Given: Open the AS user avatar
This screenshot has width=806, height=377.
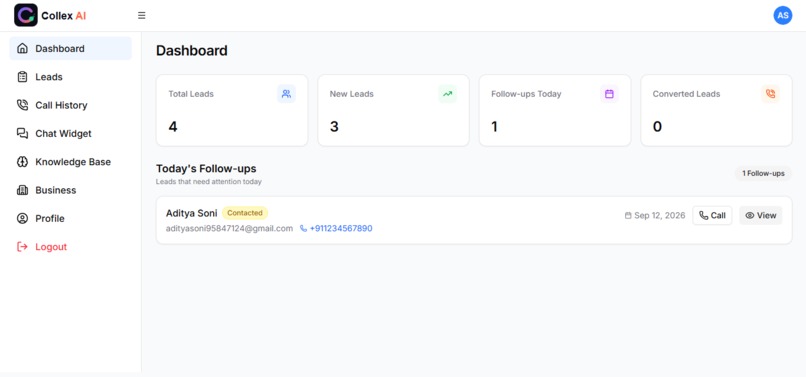Looking at the screenshot, I should (x=782, y=15).
